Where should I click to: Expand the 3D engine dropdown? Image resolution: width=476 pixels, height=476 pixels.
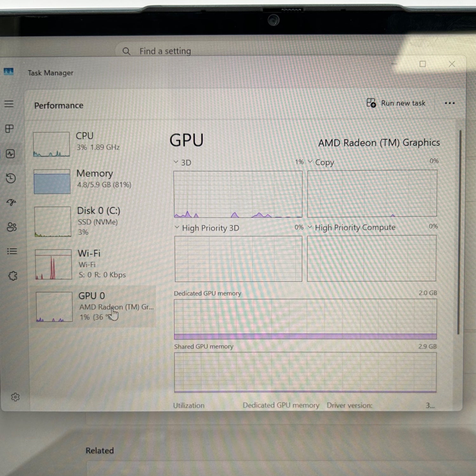(x=183, y=162)
